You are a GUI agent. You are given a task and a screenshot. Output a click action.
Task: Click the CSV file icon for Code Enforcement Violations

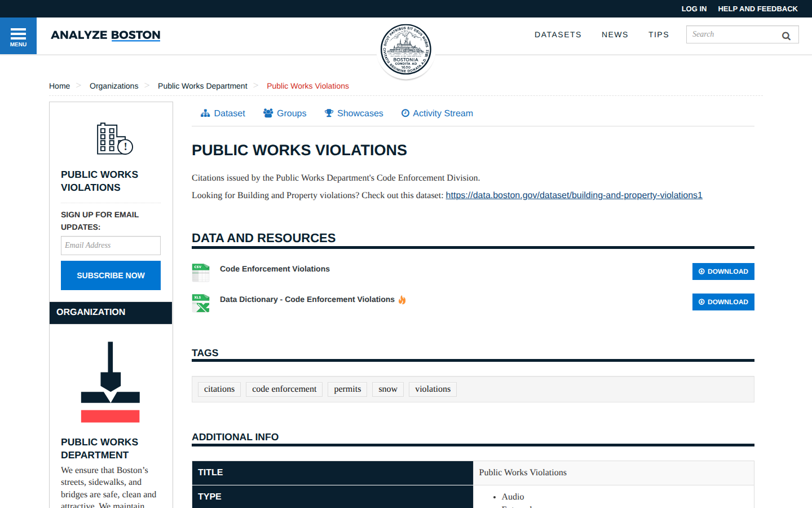[x=201, y=273]
